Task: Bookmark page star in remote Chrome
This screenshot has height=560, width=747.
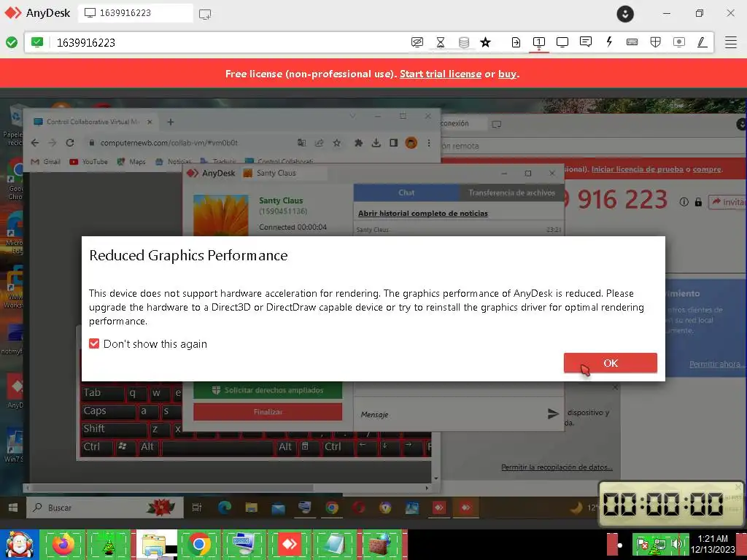Action: click(x=337, y=143)
